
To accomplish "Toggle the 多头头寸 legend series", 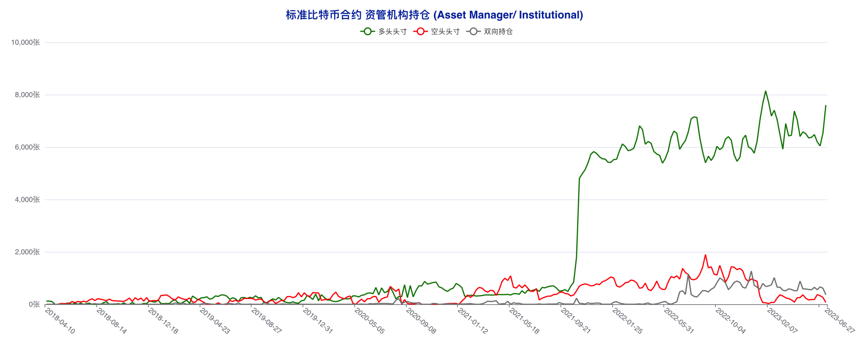I will [383, 31].
